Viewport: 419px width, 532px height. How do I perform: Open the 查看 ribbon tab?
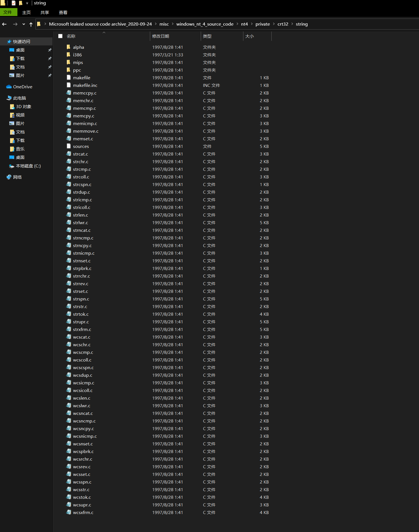pos(63,13)
